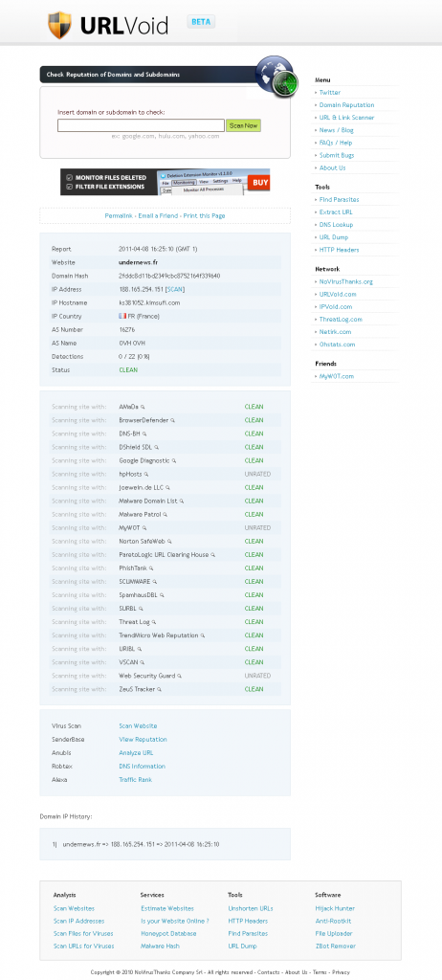Click magnifier icon beside hpHosts
This screenshot has width=442, height=980.
[146, 475]
